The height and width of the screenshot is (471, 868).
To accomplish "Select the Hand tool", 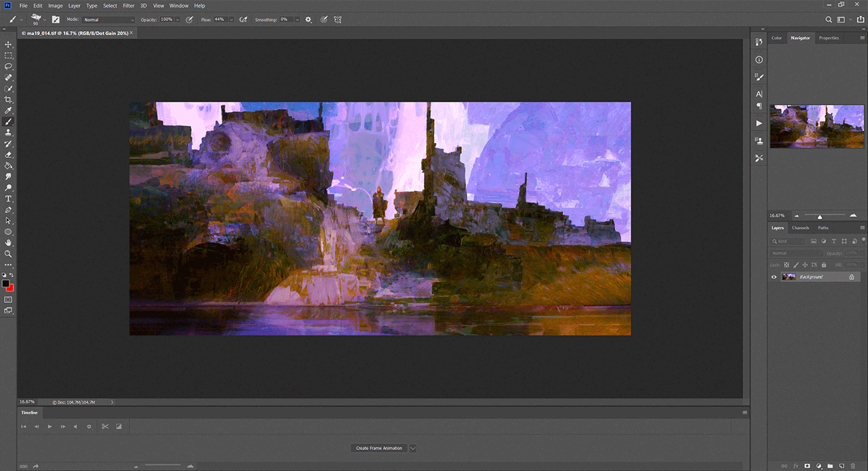I will (8, 243).
